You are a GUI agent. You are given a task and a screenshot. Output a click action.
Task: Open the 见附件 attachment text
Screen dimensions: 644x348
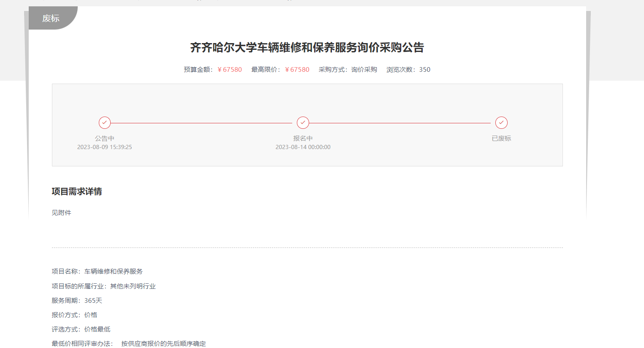click(62, 212)
